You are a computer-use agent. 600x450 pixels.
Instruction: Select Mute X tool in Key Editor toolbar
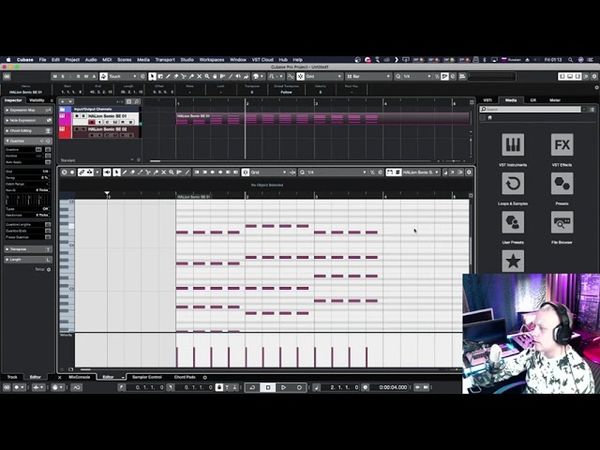pyautogui.click(x=163, y=173)
